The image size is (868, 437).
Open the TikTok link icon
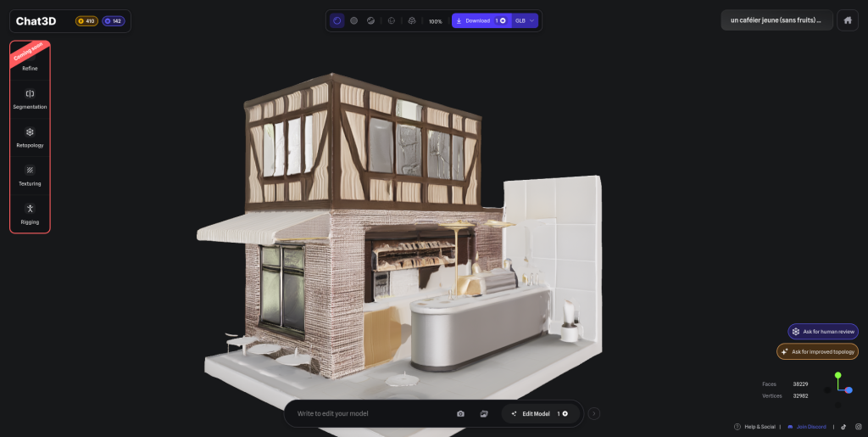pyautogui.click(x=843, y=427)
